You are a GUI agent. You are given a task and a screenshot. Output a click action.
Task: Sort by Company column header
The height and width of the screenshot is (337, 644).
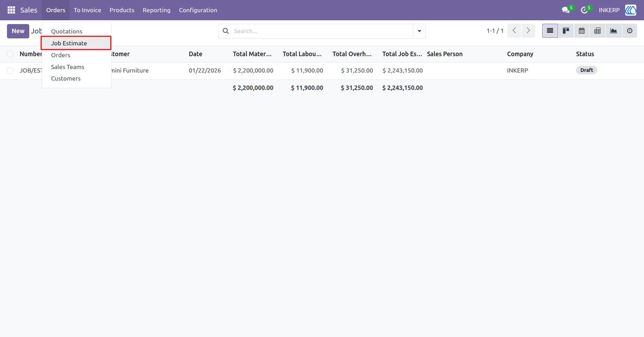(520, 54)
